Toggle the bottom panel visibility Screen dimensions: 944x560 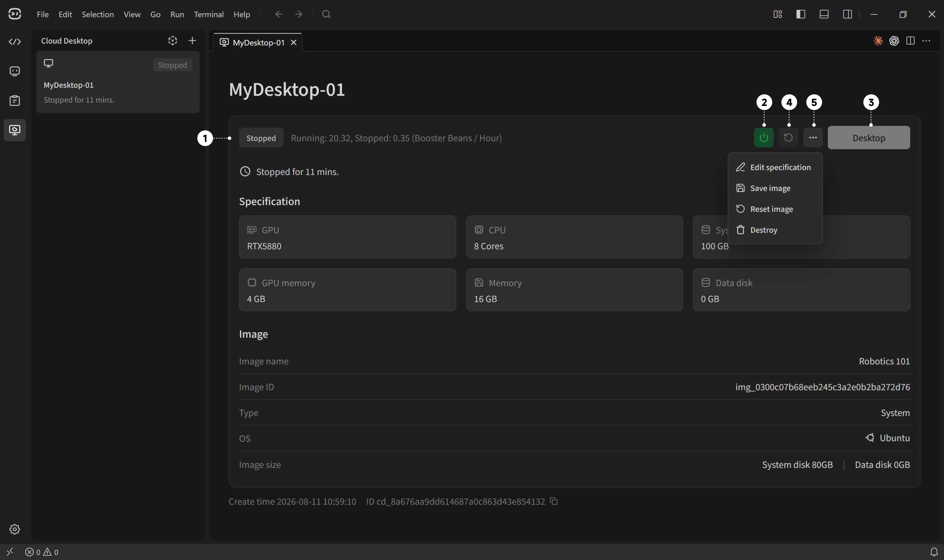(x=824, y=14)
